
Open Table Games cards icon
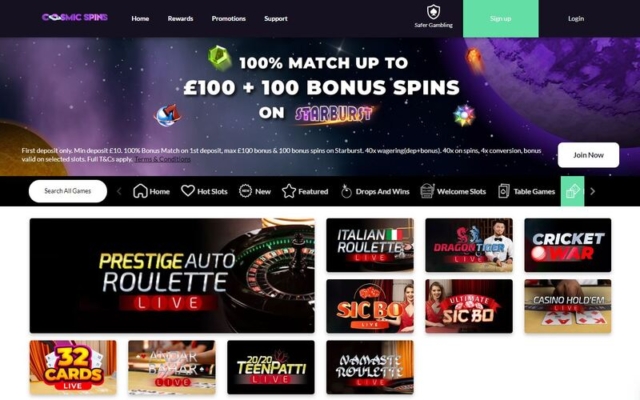click(x=504, y=191)
